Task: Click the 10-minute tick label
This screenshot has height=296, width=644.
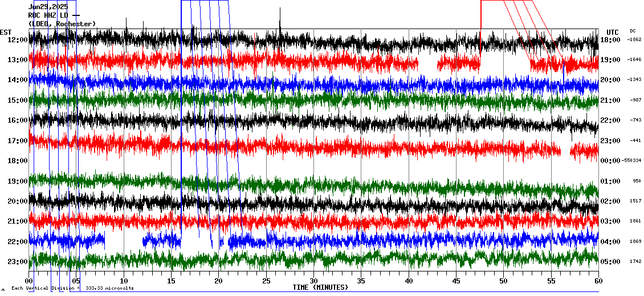Action: [x=124, y=281]
